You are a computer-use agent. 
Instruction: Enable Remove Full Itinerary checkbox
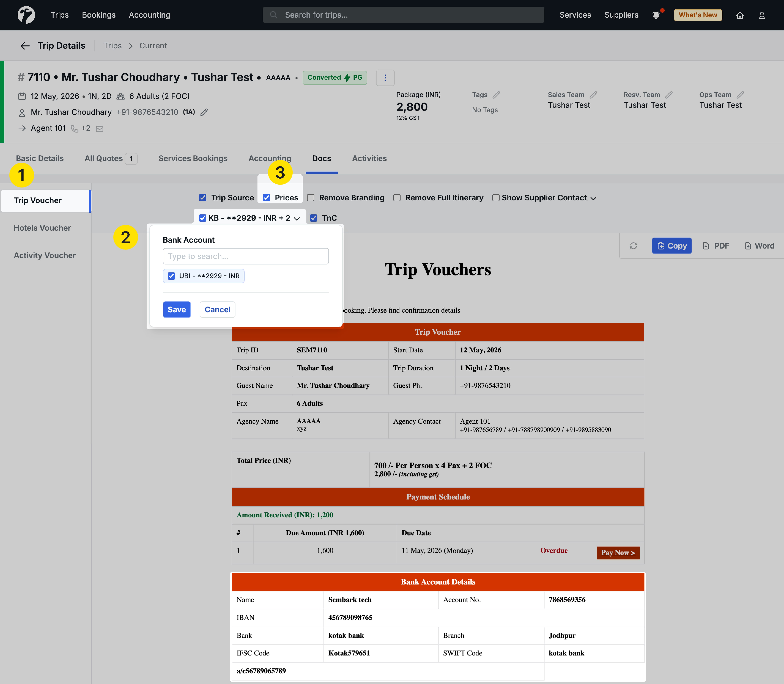(x=397, y=198)
